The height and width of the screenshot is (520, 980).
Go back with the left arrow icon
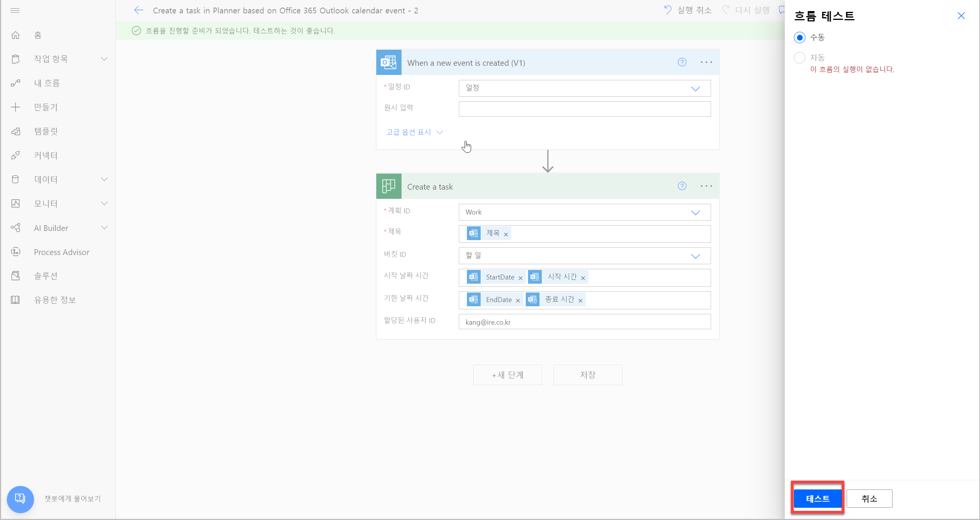tap(139, 10)
